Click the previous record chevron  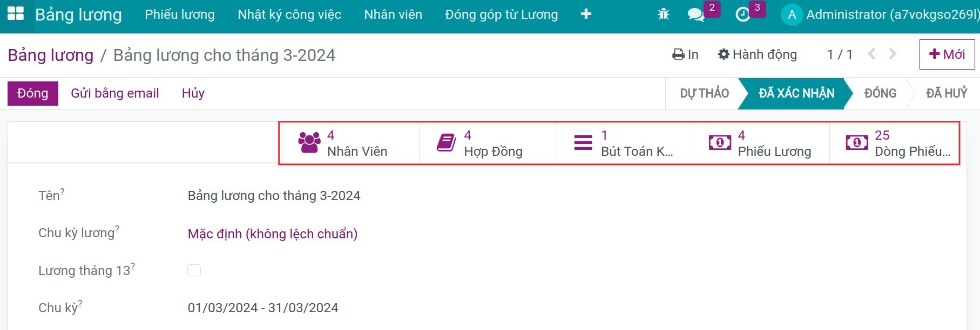[x=871, y=54]
